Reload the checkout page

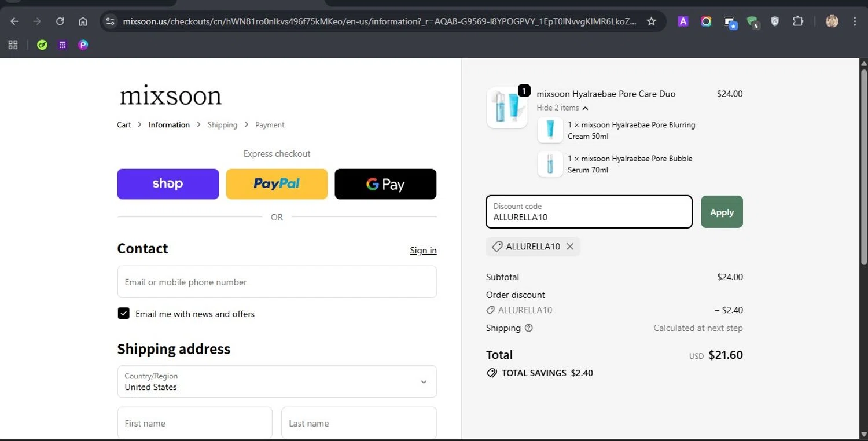click(x=60, y=21)
